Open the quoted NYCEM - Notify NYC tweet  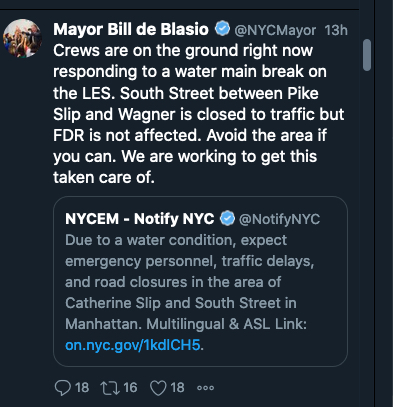[x=200, y=281]
